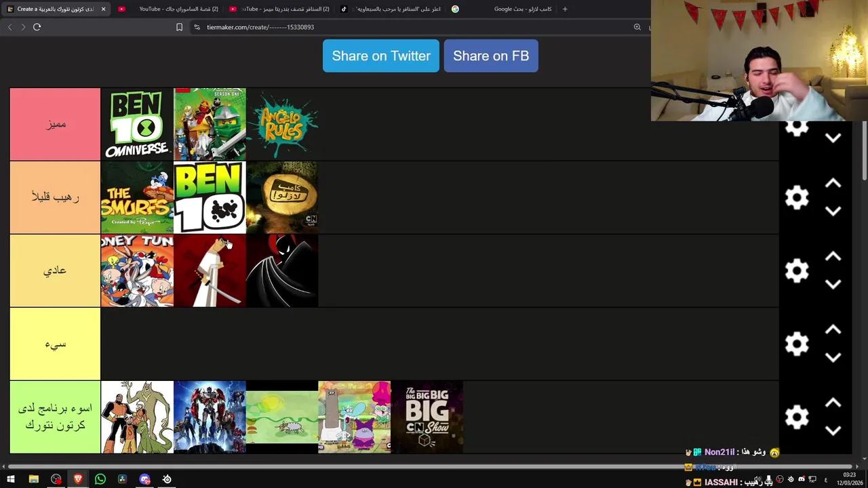Select the Angelo Rules thumbnail

click(282, 124)
